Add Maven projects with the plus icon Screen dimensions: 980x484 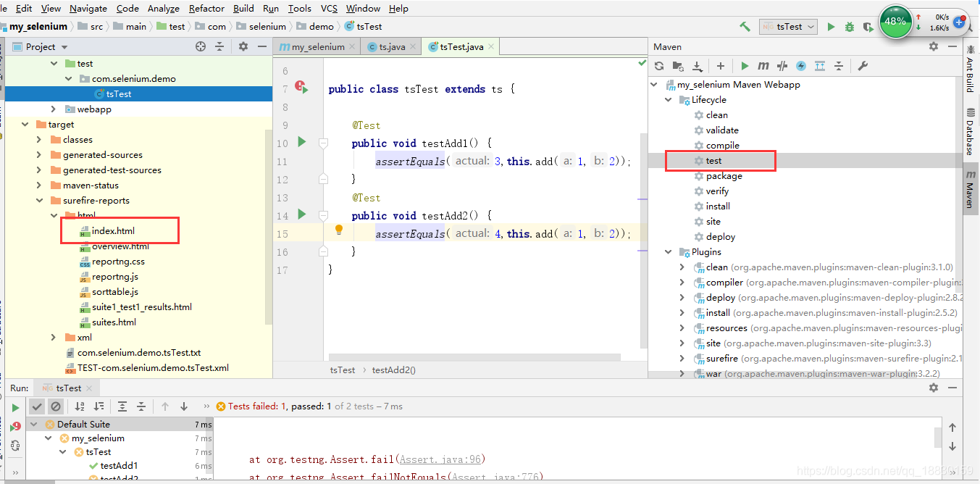coord(720,66)
